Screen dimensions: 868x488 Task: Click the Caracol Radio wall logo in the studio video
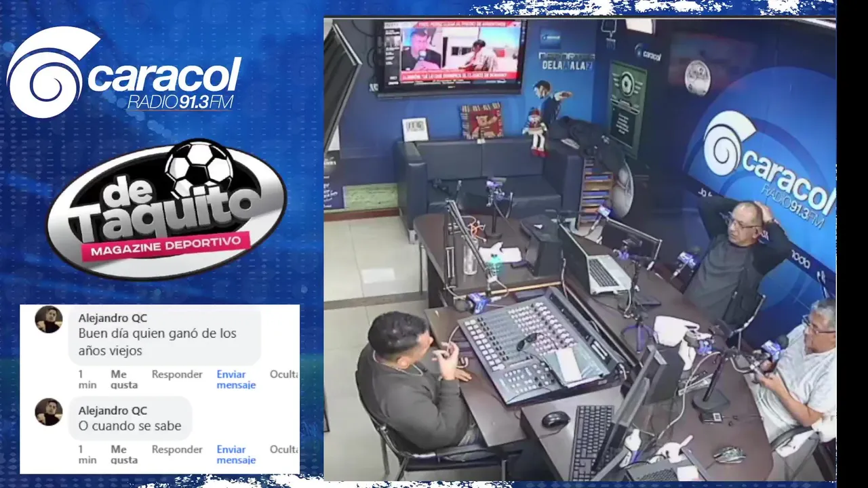(x=770, y=169)
